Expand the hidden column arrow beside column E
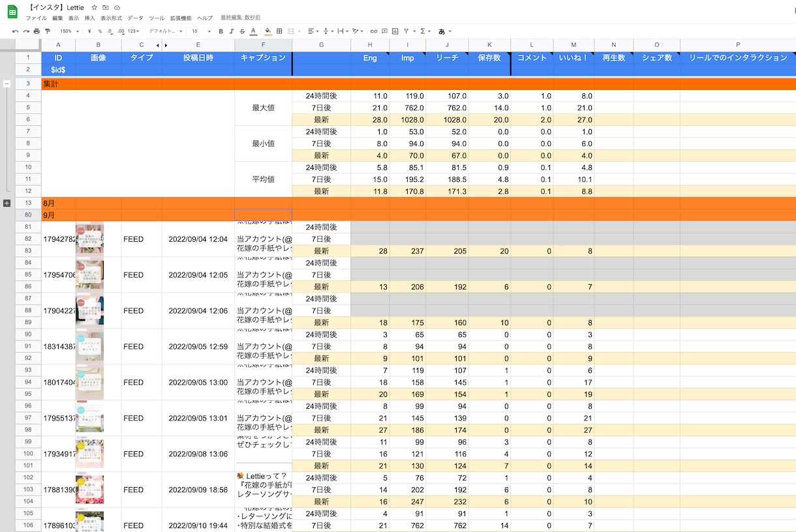This screenshot has width=796, height=532. click(x=166, y=45)
